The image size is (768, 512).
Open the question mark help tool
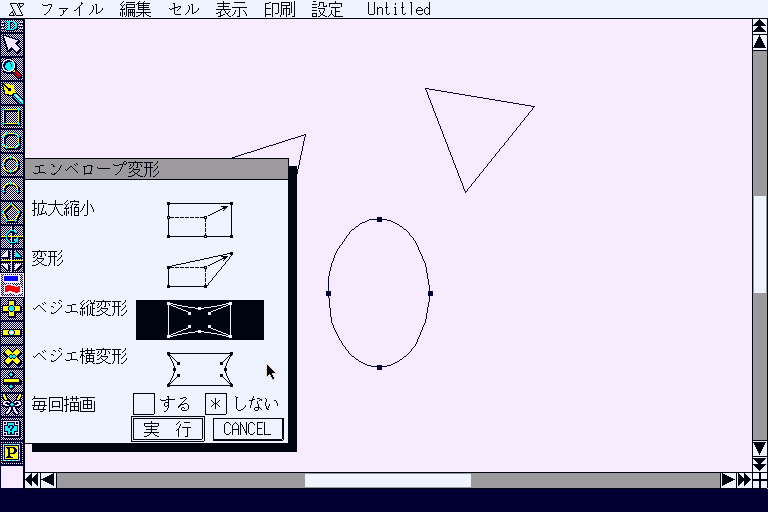(12, 429)
